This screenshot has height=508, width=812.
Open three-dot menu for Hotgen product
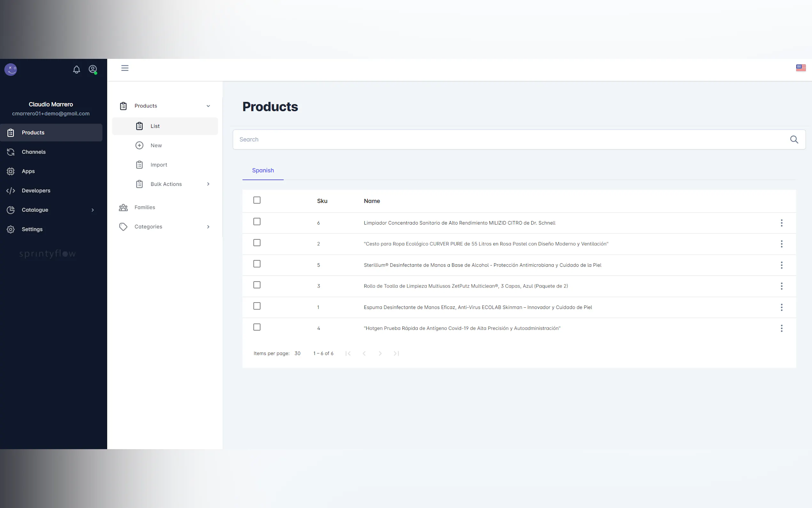pos(781,328)
